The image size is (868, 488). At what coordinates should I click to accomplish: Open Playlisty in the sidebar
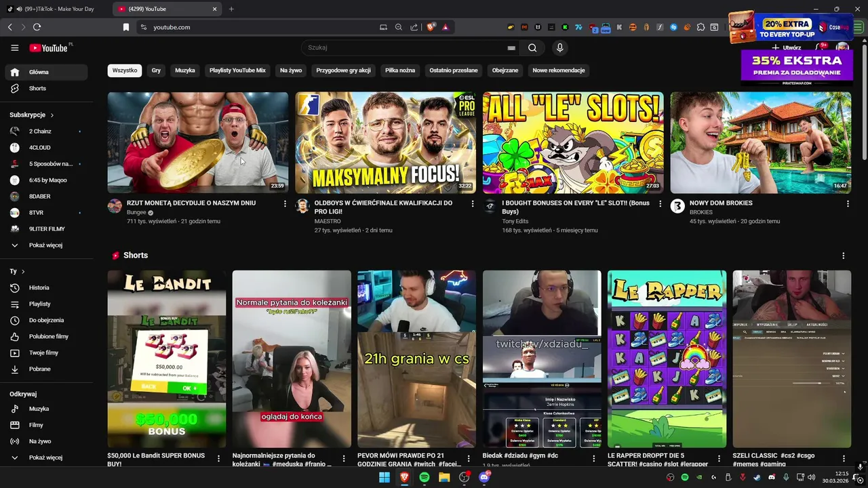pos(46,304)
